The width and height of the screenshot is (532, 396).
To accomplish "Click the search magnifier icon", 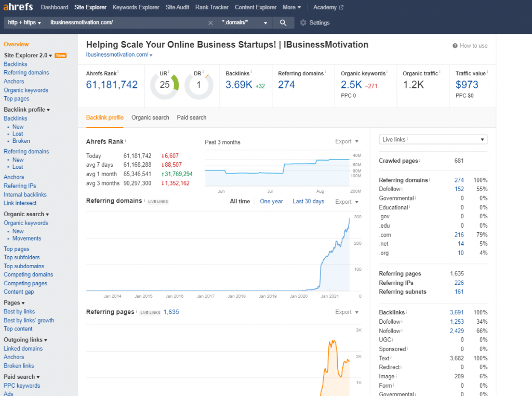I will 283,23.
